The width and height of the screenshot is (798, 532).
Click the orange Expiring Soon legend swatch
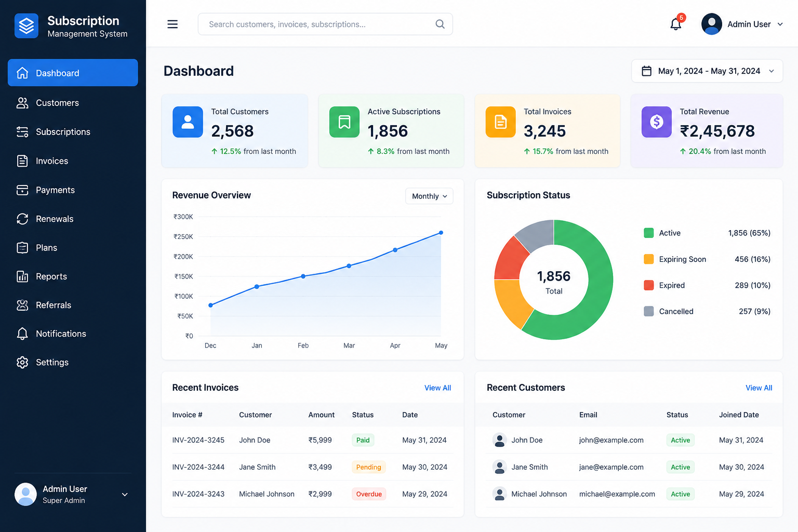tap(649, 259)
